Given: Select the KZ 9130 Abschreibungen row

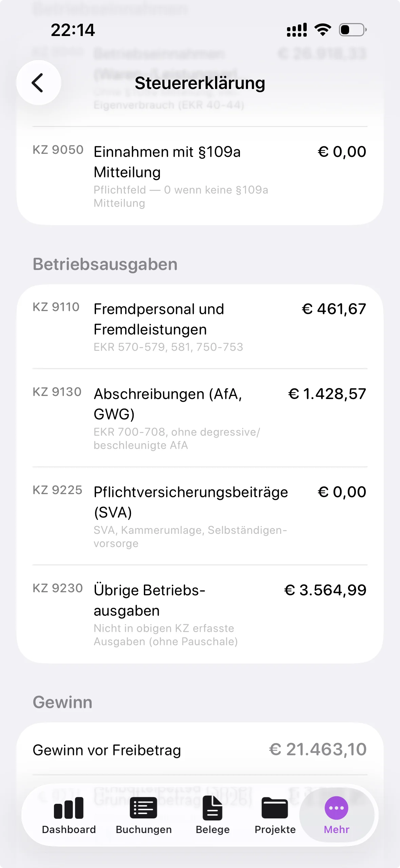Looking at the screenshot, I should pyautogui.click(x=200, y=418).
